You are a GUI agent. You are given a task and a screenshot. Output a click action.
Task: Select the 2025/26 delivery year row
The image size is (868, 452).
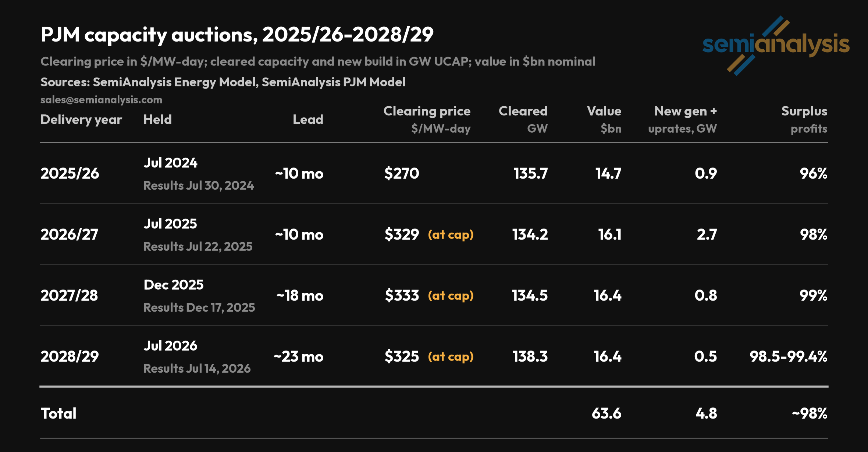pos(434,173)
